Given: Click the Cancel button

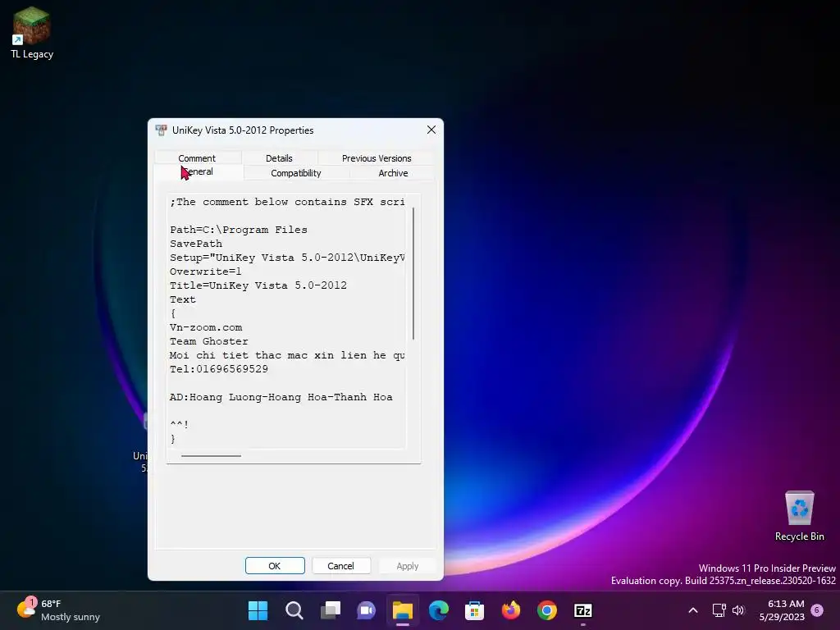Looking at the screenshot, I should 340,566.
